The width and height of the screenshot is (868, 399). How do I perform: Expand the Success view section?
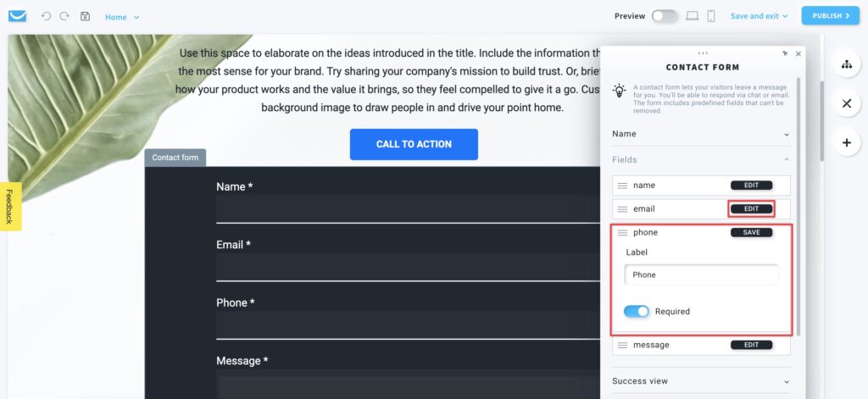[x=701, y=380]
